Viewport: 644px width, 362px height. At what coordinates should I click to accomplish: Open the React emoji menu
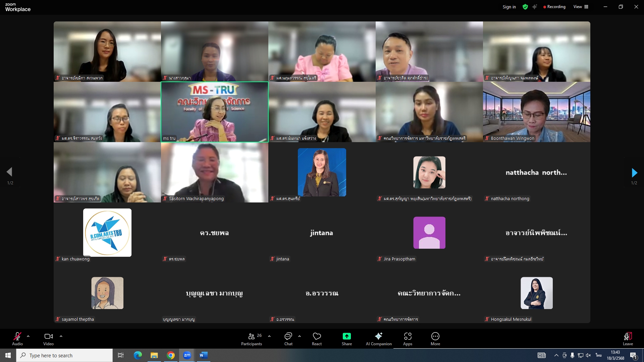click(x=317, y=339)
